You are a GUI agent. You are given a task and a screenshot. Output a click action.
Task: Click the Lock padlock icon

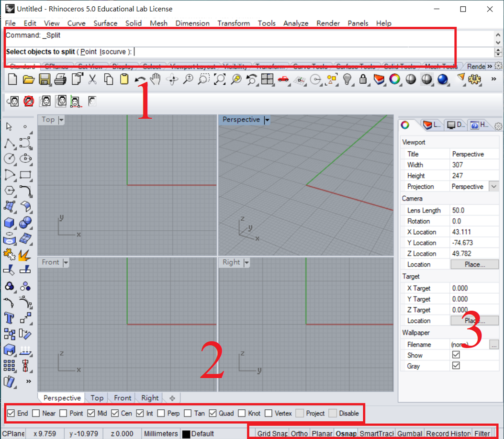[363, 79]
